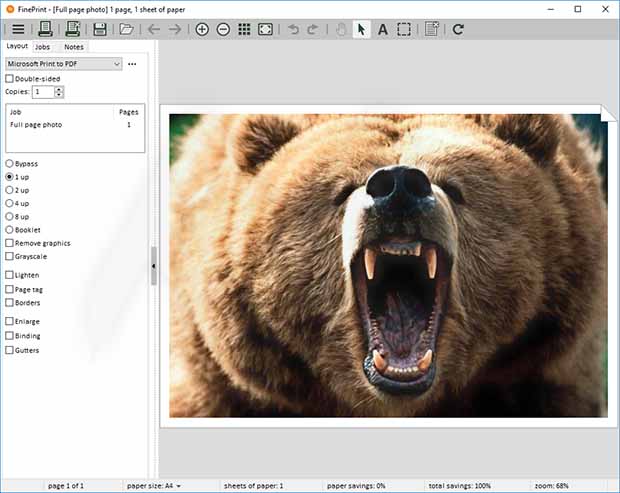This screenshot has height=493, width=620.
Task: Toggle the Gutters checkbox
Action: (x=9, y=350)
